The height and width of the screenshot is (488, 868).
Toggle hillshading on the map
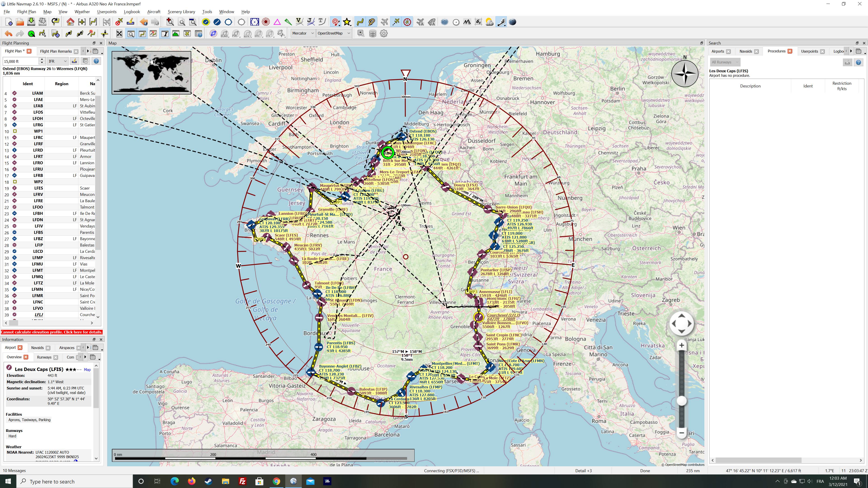click(x=467, y=22)
